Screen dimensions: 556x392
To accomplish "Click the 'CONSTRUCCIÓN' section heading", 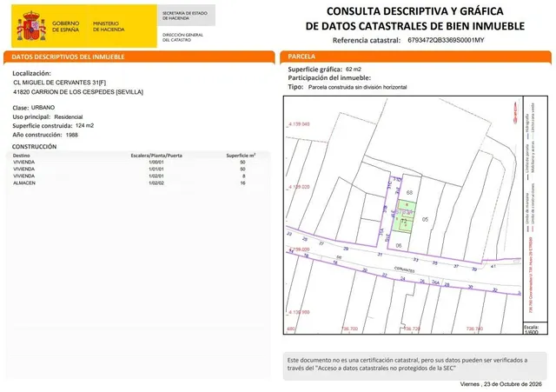I will tap(34, 147).
